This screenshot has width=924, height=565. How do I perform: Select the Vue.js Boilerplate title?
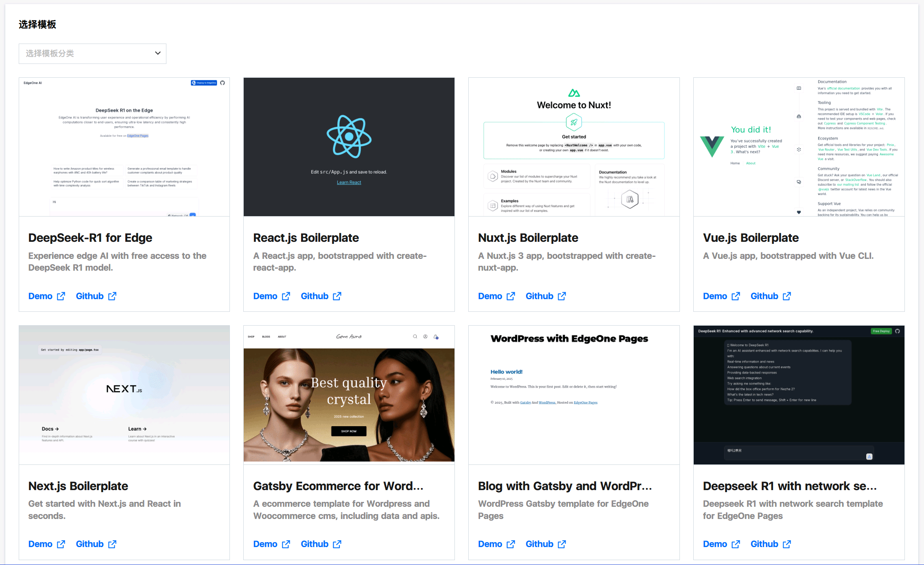[751, 238]
